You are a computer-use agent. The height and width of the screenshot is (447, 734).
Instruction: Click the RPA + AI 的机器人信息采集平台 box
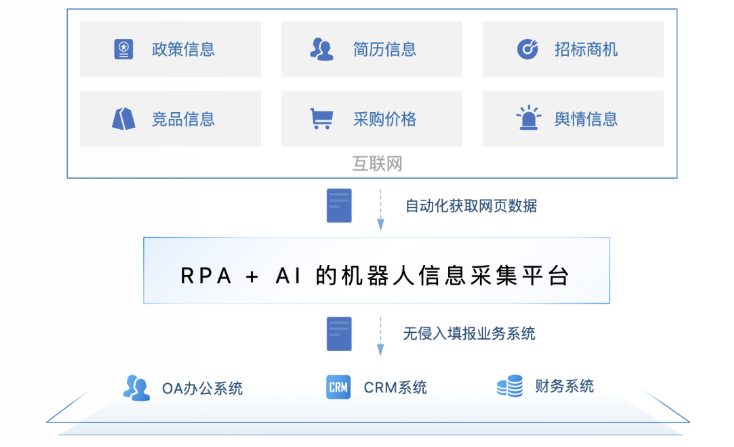coord(376,271)
